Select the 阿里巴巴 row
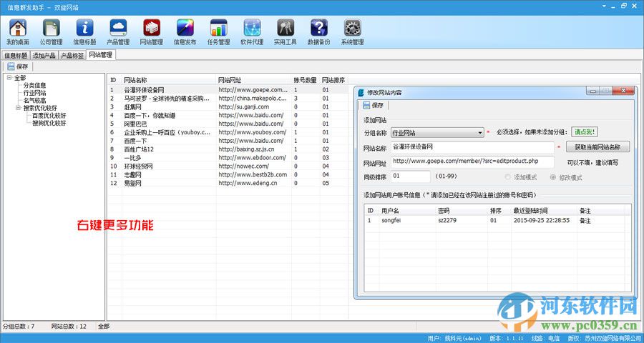 click(x=228, y=124)
